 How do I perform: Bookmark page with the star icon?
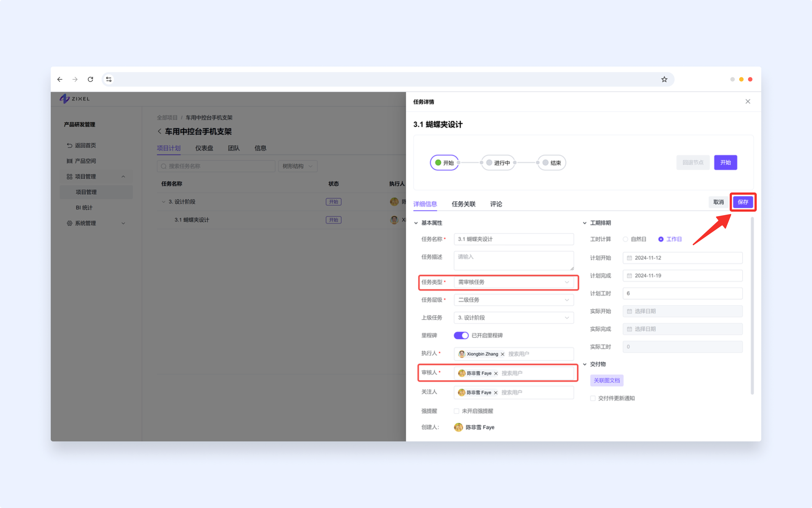[664, 79]
